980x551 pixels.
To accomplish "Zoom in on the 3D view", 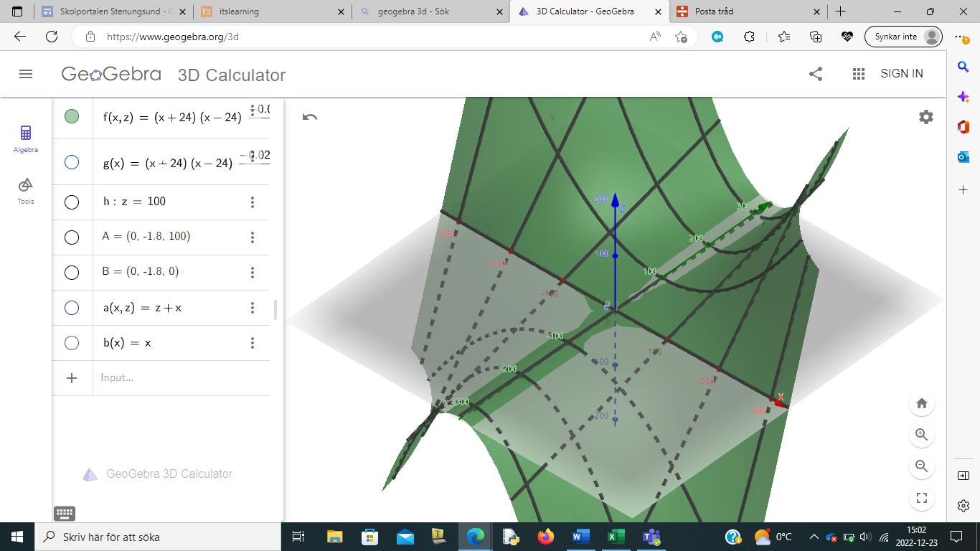I will [x=922, y=435].
